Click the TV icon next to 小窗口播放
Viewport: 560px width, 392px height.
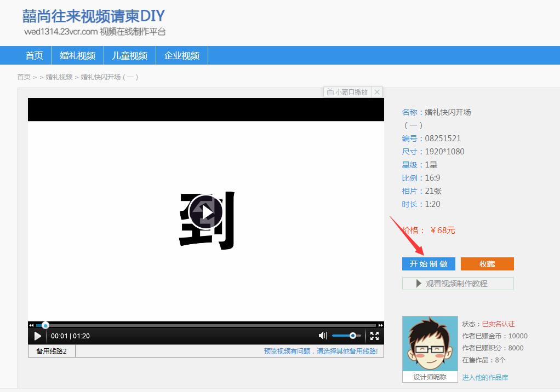coord(331,92)
